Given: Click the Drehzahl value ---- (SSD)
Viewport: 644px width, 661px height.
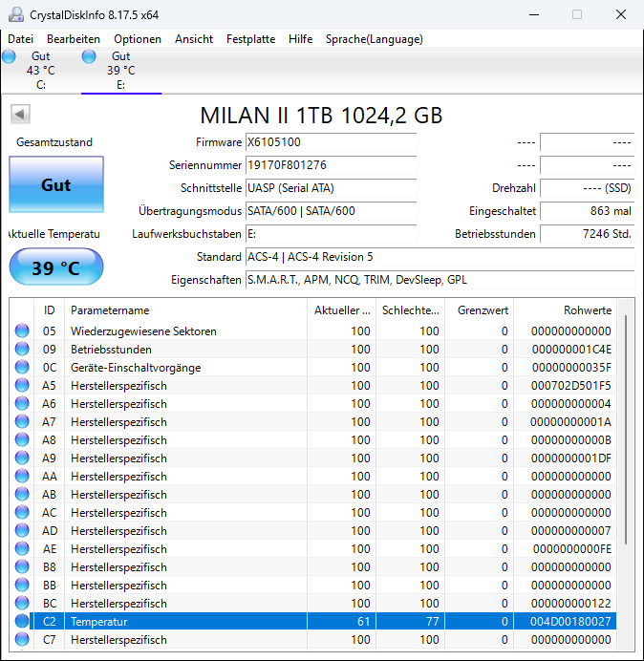Looking at the screenshot, I should click(x=587, y=188).
